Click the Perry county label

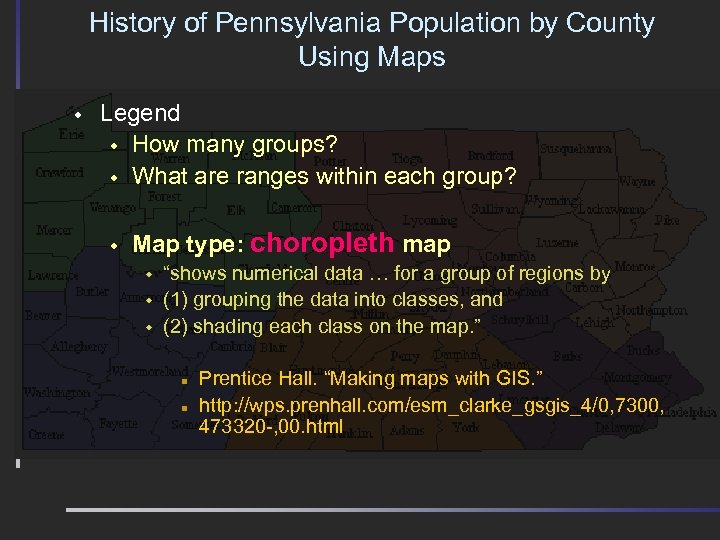tap(405, 356)
